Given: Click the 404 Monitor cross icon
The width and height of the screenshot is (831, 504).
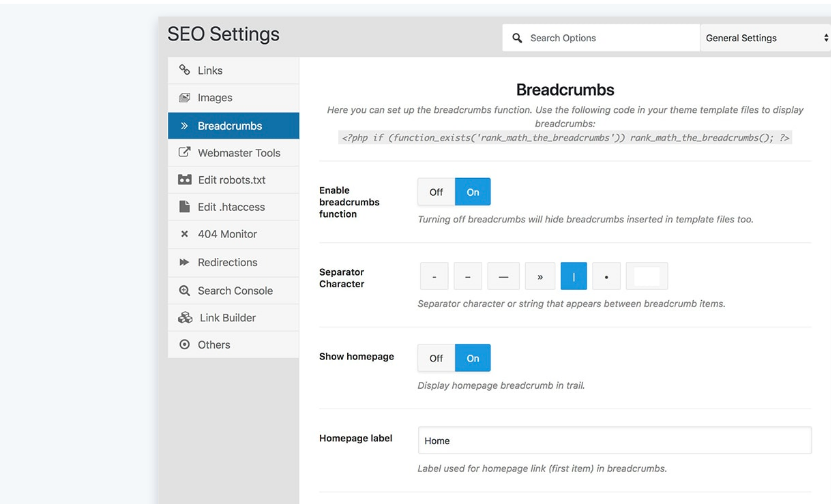Looking at the screenshot, I should (x=184, y=234).
